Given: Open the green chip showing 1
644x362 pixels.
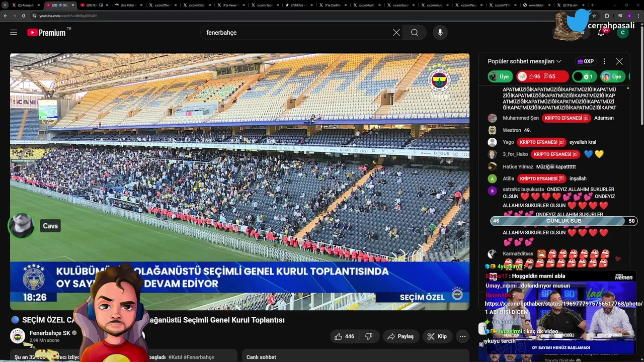Looking at the screenshot, I should 584,76.
